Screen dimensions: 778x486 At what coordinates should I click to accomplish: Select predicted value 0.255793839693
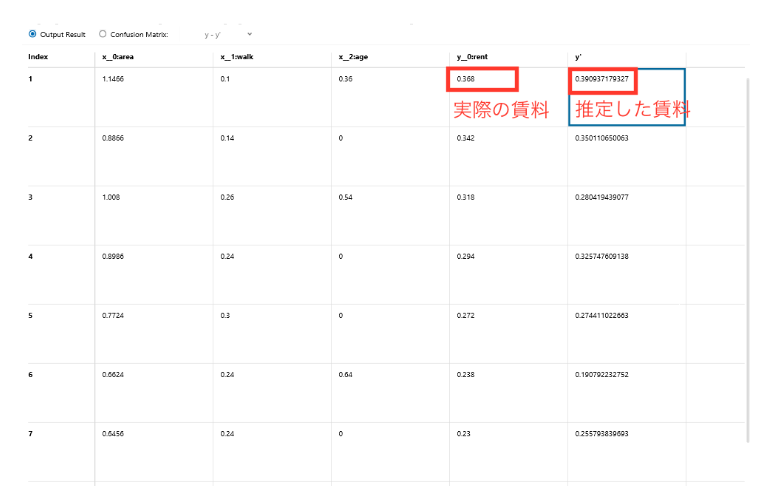pyautogui.click(x=602, y=433)
